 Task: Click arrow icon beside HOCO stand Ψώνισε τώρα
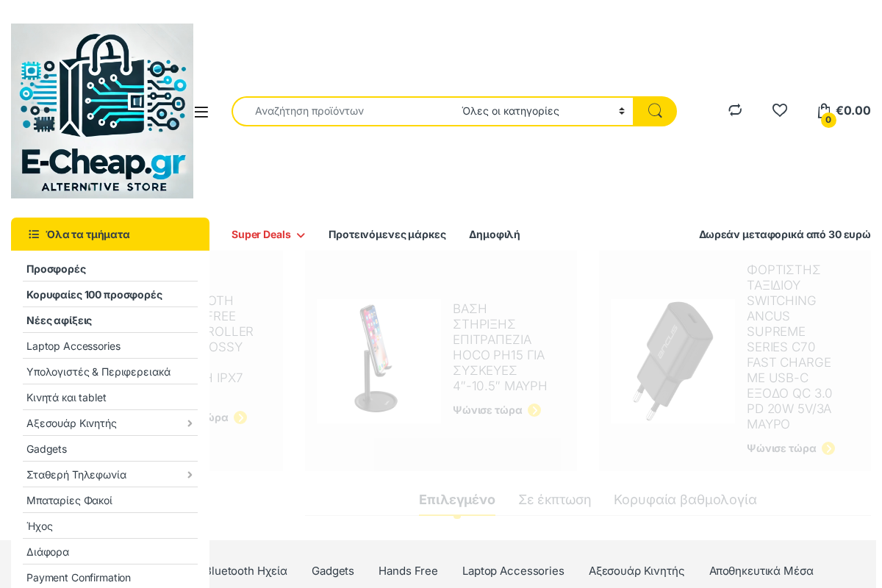tap(534, 410)
